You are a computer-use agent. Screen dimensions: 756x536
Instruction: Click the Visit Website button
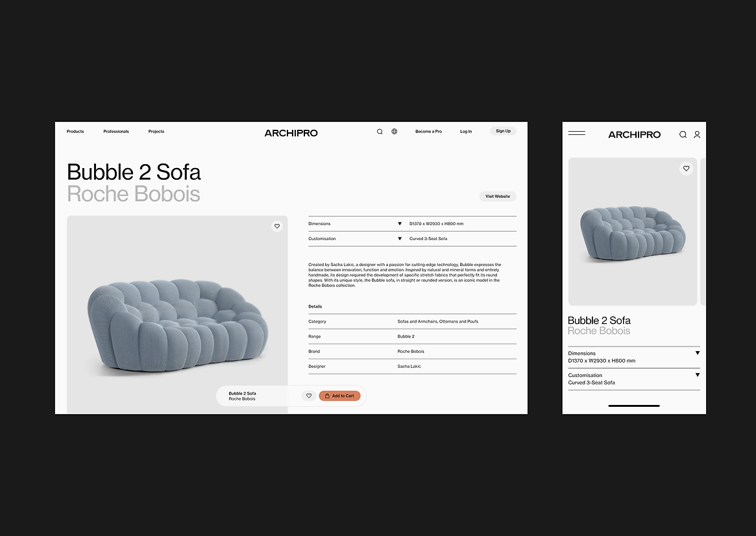[x=498, y=196]
